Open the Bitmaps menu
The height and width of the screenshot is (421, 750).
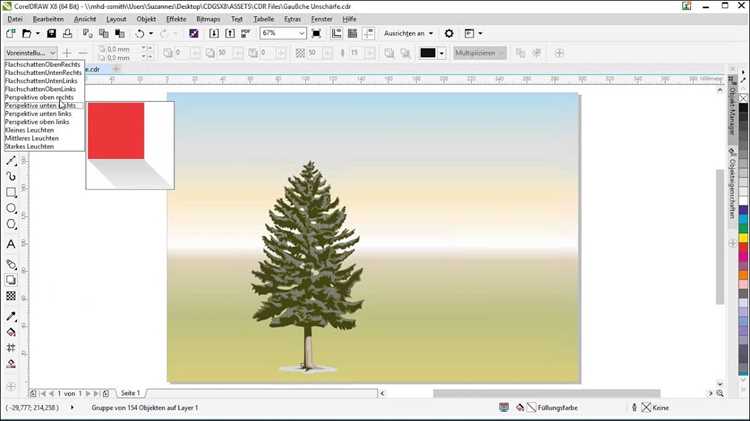208,19
